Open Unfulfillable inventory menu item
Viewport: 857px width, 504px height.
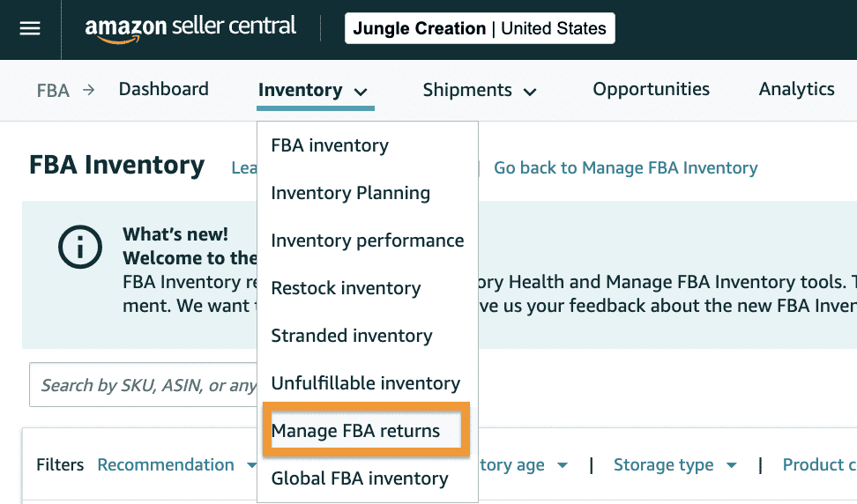(x=365, y=383)
